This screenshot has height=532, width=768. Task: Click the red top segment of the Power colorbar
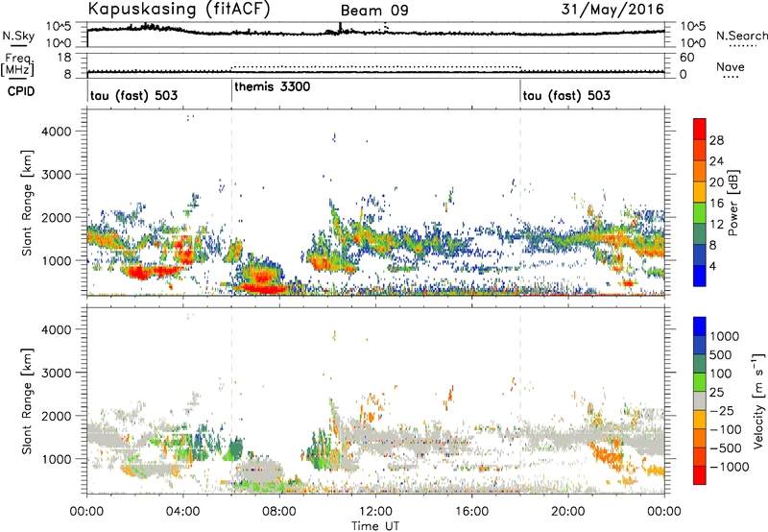point(700,130)
